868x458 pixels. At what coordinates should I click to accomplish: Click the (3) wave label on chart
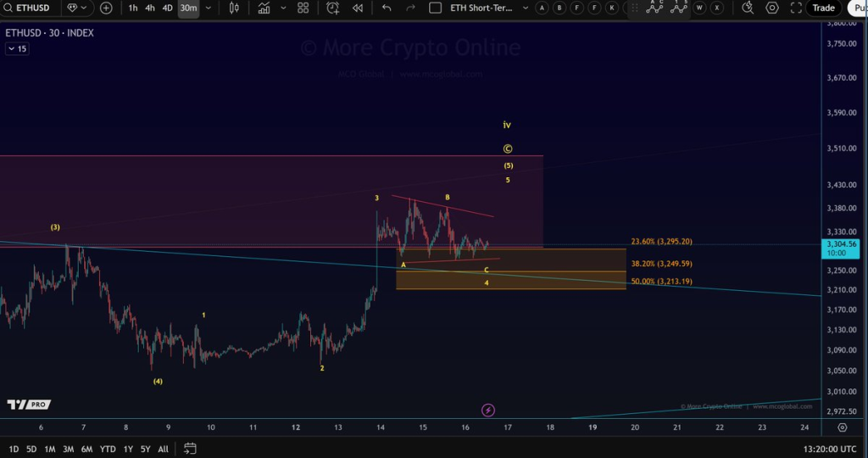click(55, 227)
